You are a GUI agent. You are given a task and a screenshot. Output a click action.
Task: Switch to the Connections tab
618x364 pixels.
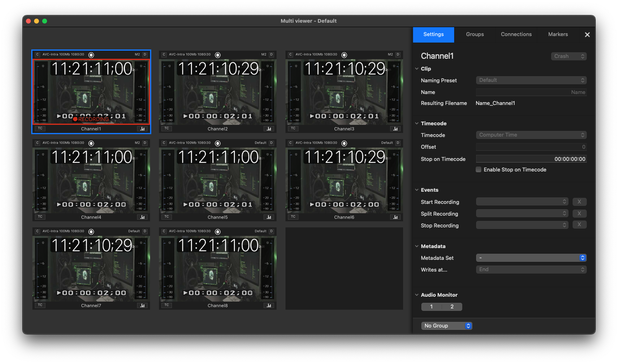coord(516,34)
